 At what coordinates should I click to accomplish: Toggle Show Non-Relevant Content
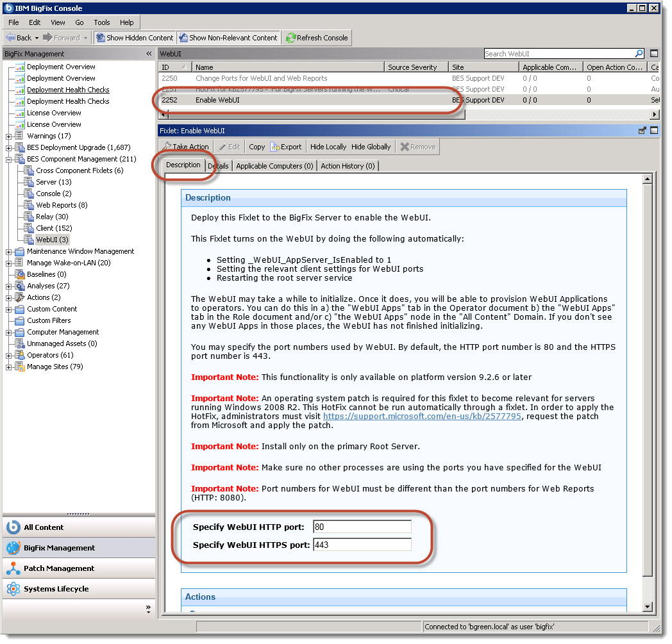228,37
